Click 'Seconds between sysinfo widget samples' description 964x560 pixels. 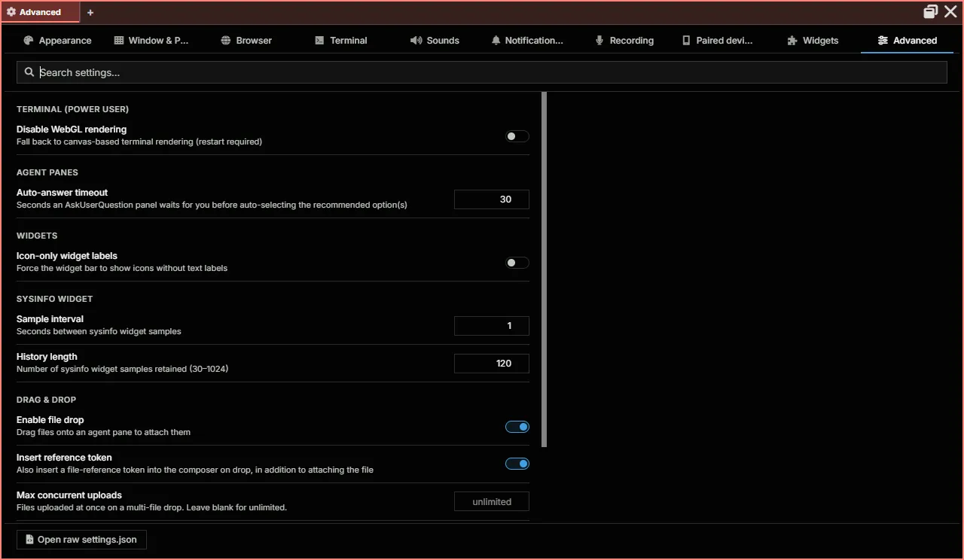pyautogui.click(x=99, y=331)
